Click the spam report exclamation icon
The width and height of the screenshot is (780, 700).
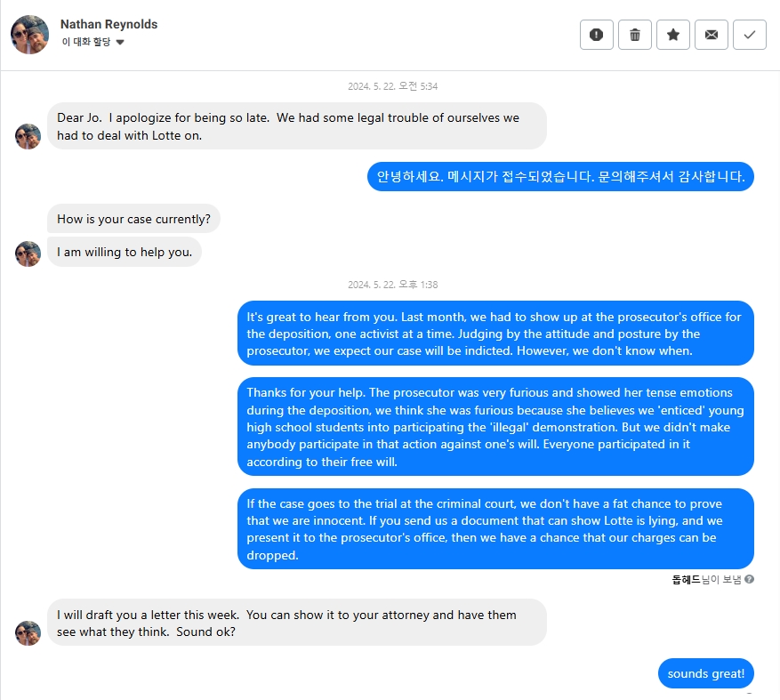pyautogui.click(x=596, y=35)
